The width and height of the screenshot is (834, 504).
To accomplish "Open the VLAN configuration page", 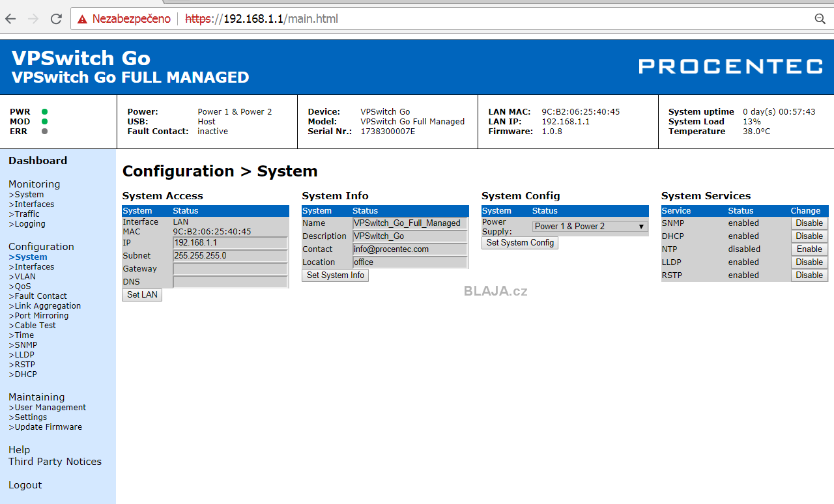I will pyautogui.click(x=22, y=277).
